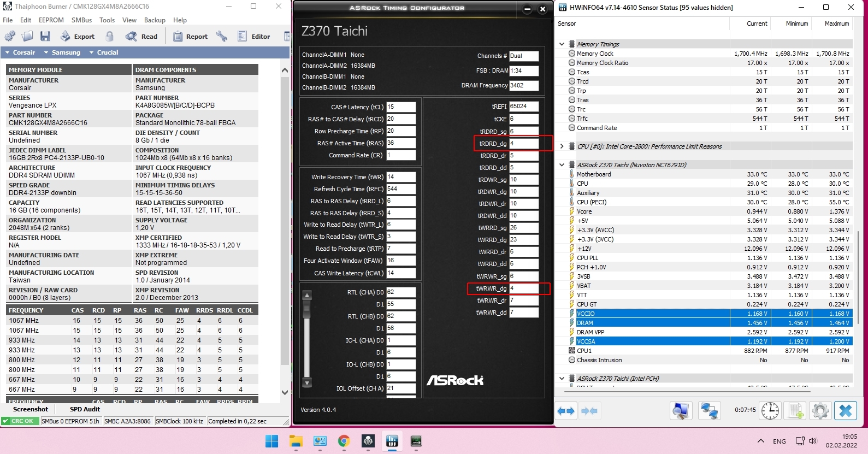Open the File menu in Thaiphoon Burner

[x=8, y=20]
